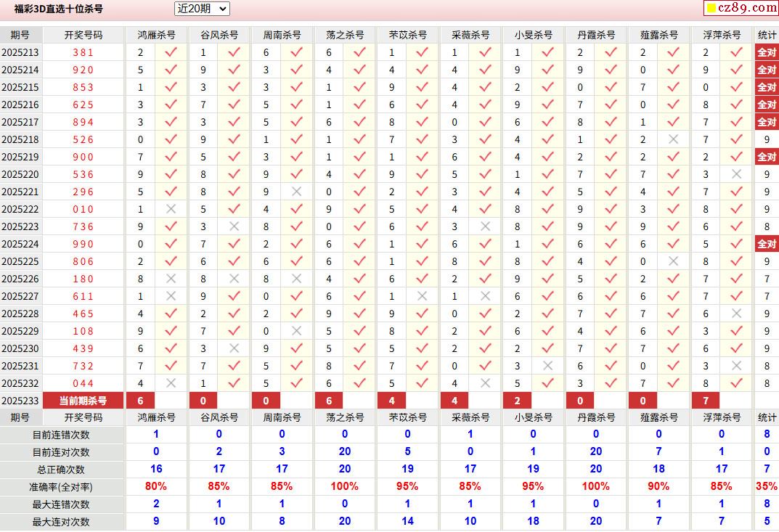Click the X mark for 采薇杀号 in row 2025223

pos(486,226)
